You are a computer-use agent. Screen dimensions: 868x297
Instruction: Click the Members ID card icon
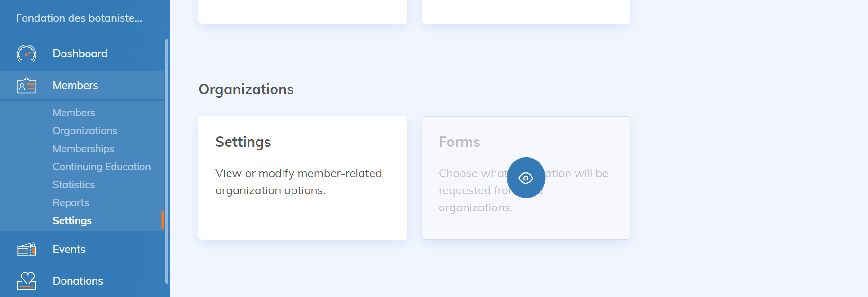(27, 86)
